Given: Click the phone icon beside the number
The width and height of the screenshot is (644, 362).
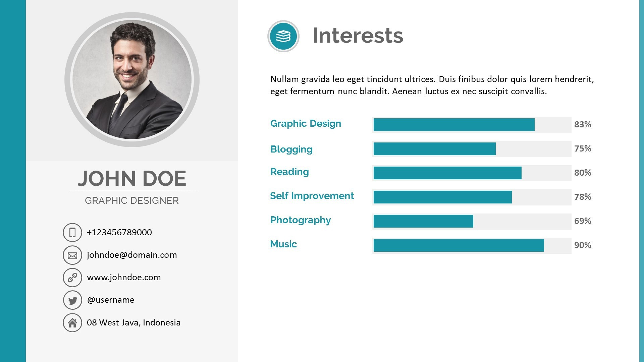Looking at the screenshot, I should [72, 232].
